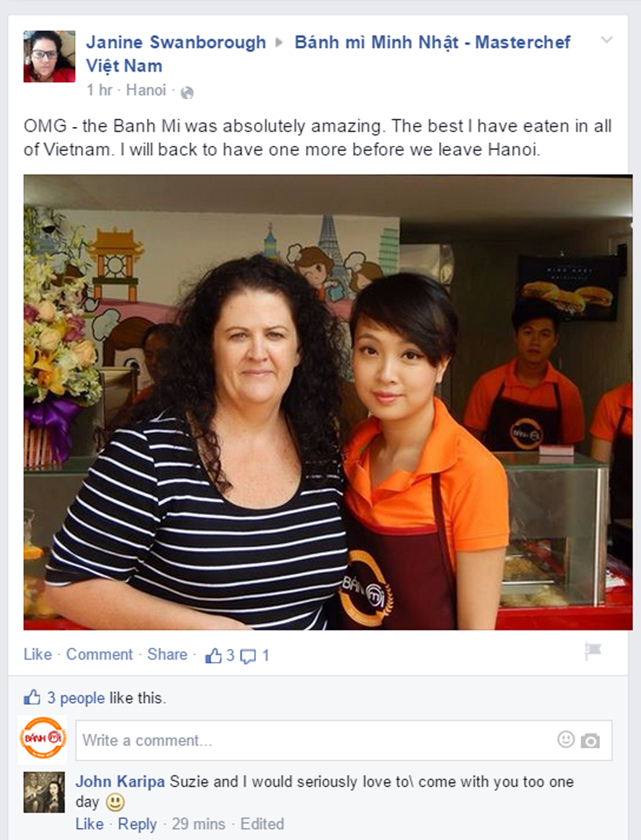The width and height of the screenshot is (641, 840).
Task: Click Janine Swanborough's profile picture
Action: click(x=49, y=56)
